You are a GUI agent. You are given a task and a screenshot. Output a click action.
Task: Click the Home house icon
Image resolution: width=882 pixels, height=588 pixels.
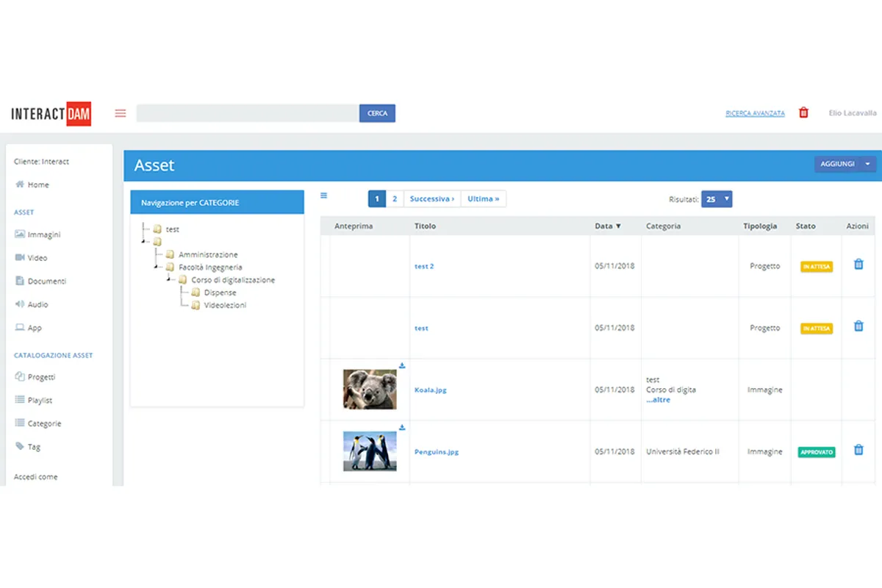point(20,184)
